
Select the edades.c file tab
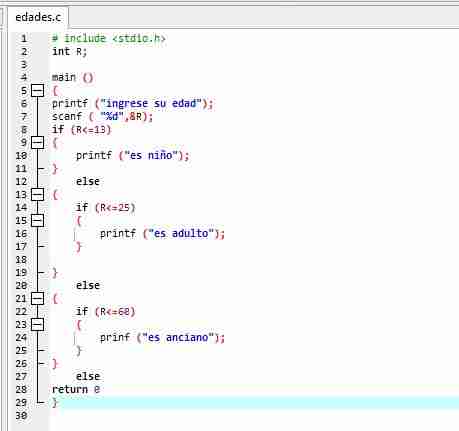(x=38, y=17)
